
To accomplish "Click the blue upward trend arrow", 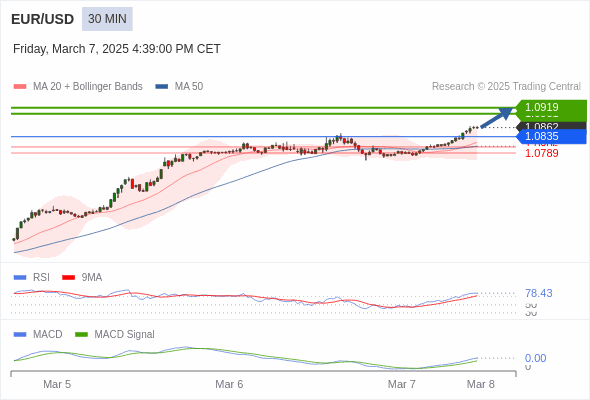I will [497, 117].
